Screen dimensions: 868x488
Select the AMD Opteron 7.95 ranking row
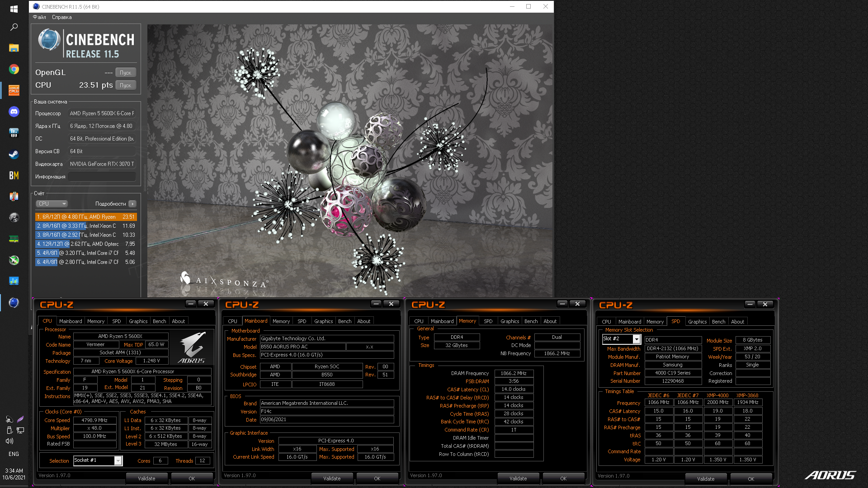(86, 244)
